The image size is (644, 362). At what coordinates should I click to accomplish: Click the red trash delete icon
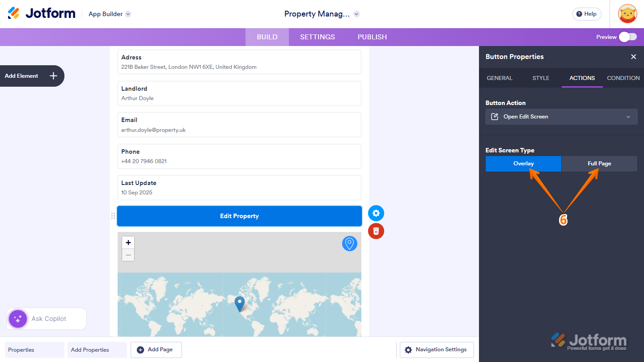(x=376, y=231)
